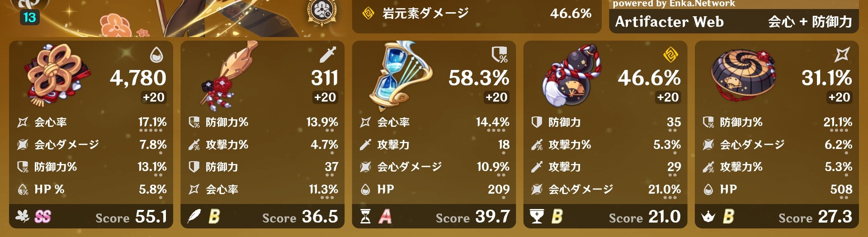Click the hourglass sands artifact image
Viewport: 868px width, 237px height.
pos(400,76)
